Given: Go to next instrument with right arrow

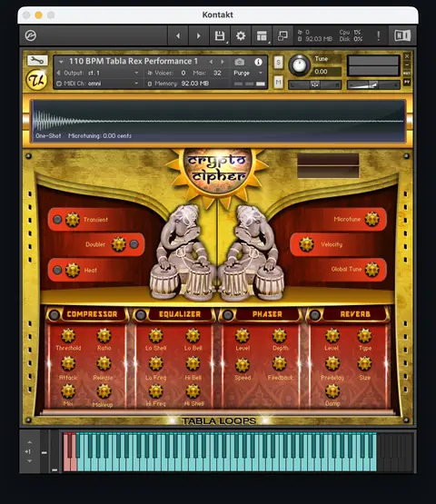Looking at the screenshot, I should (198, 35).
